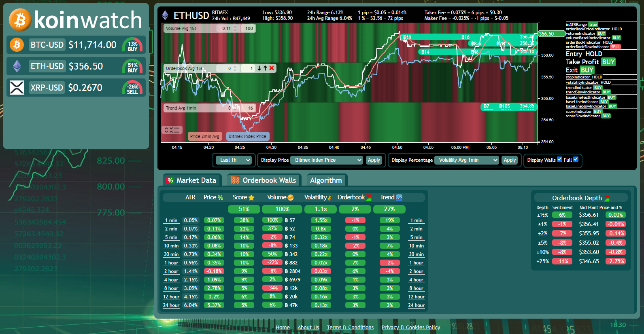644x334 pixels.
Task: Click the BTC-USD 13% BUY gauge
Action: click(x=132, y=45)
